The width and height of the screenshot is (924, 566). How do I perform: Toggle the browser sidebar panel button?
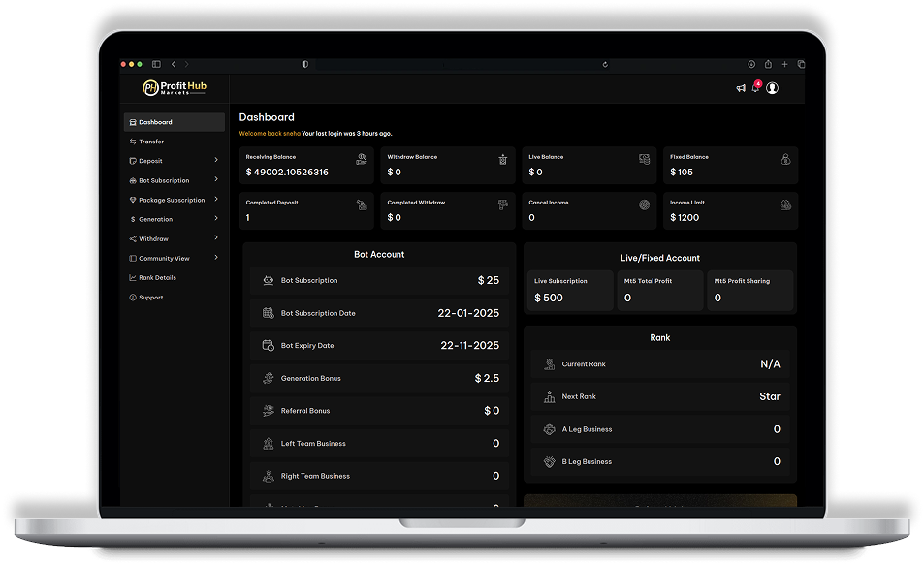tap(156, 64)
